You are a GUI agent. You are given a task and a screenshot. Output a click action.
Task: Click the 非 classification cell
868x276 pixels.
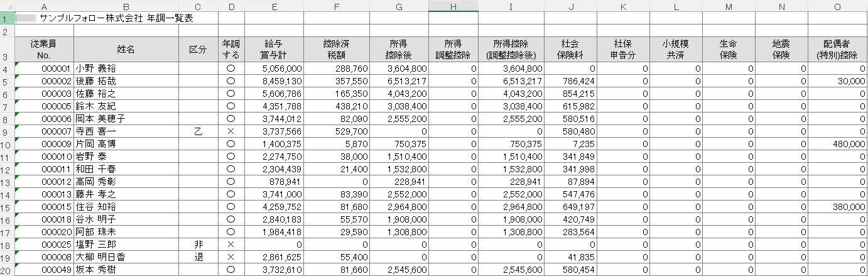point(198,245)
